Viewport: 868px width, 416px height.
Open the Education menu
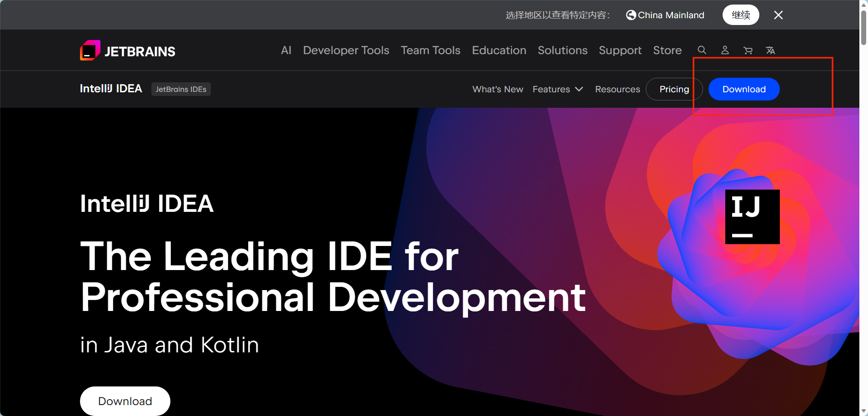click(499, 50)
